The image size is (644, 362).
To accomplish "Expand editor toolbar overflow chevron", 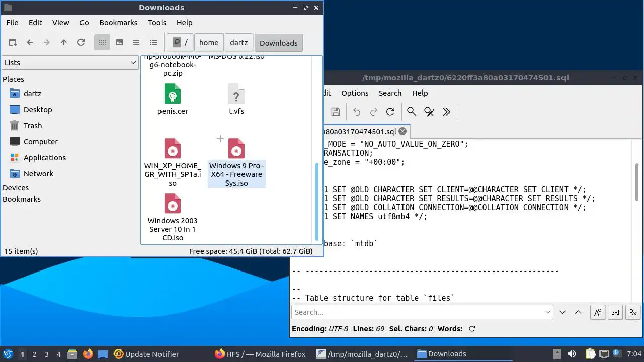I will point(446,112).
